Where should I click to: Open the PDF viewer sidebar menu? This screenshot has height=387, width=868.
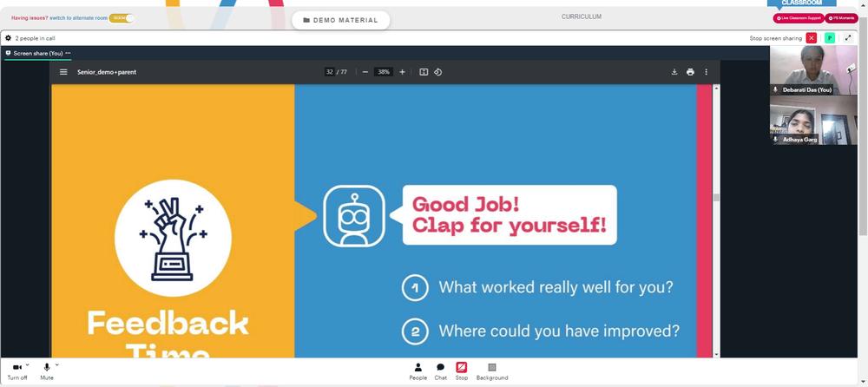tap(63, 72)
